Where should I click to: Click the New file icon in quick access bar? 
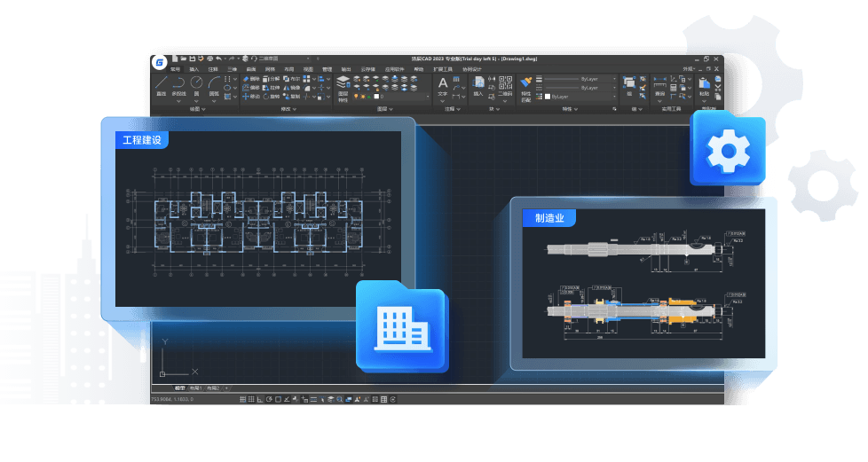point(175,59)
